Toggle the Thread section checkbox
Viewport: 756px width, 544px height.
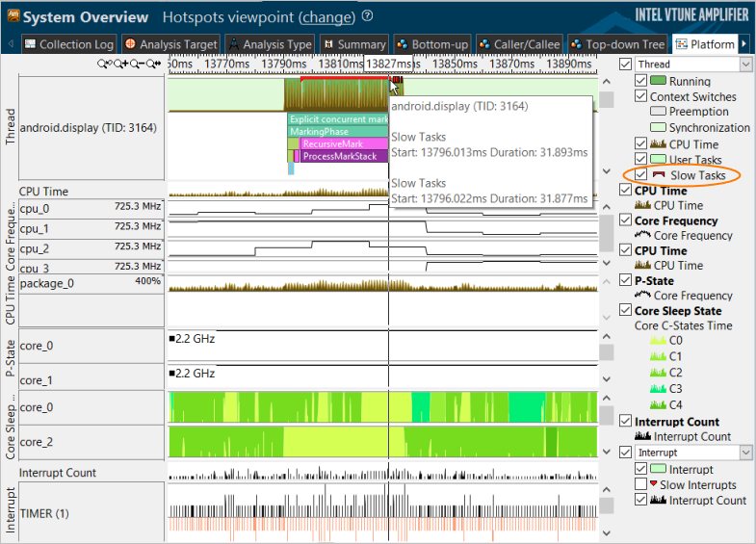[x=625, y=65]
